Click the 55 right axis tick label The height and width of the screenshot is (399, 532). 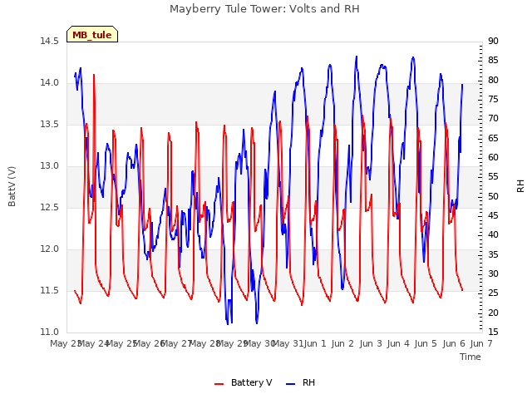click(x=493, y=177)
